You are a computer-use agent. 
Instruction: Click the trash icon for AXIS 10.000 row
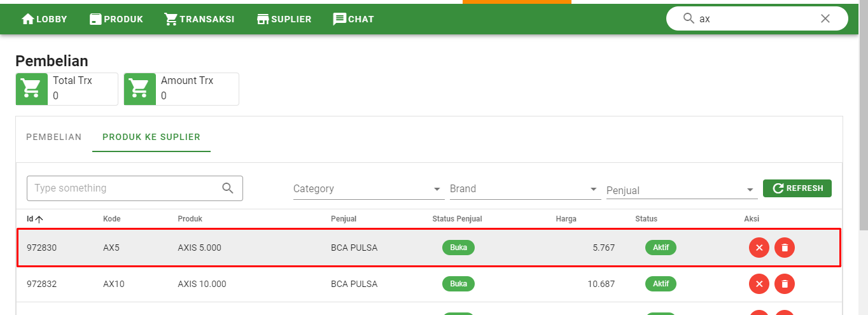785,284
